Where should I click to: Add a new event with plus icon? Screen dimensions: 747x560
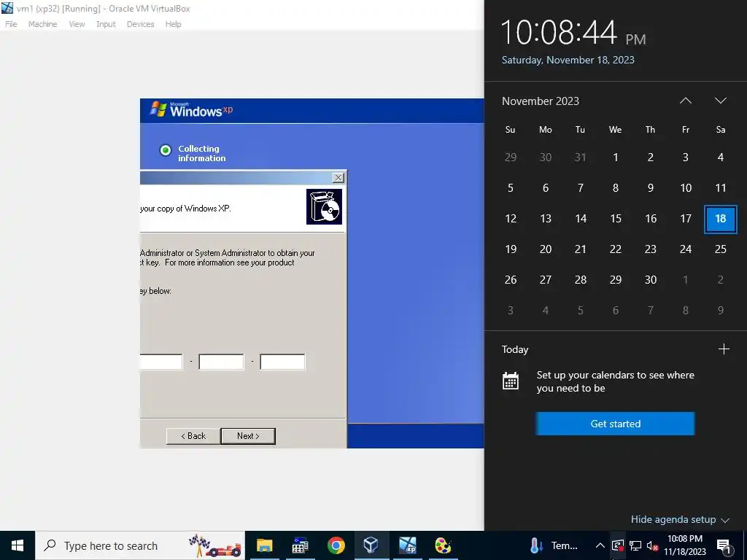pos(724,349)
